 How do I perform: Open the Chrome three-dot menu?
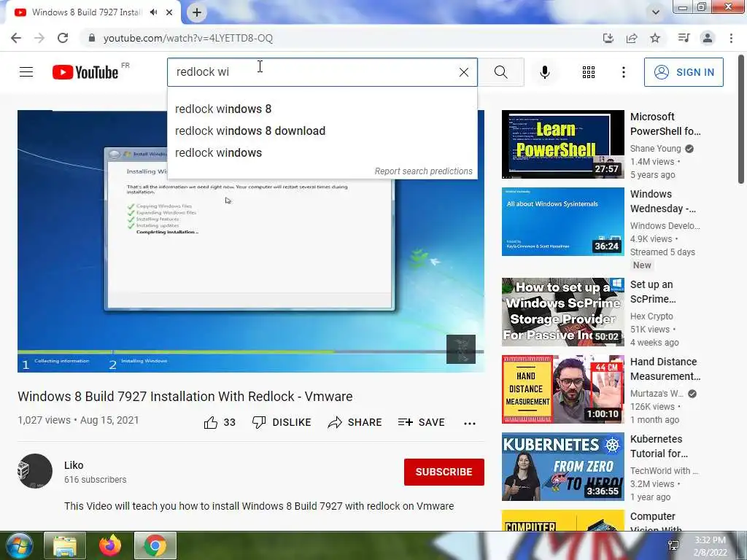pos(731,38)
